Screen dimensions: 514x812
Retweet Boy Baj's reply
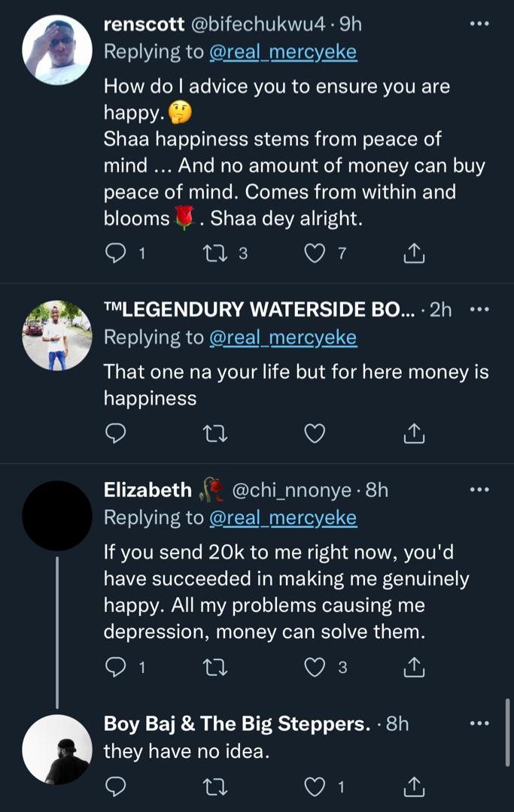214,786
